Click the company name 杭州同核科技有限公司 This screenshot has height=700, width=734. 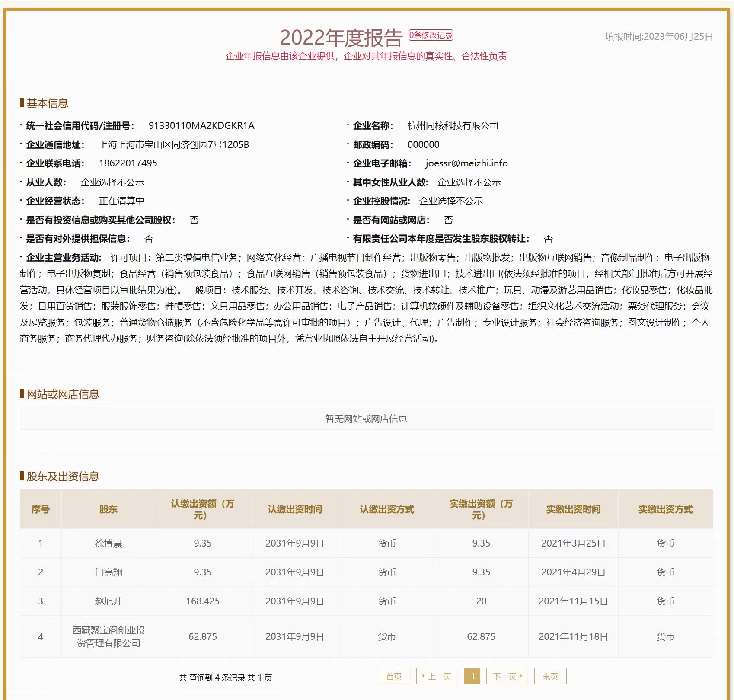pyautogui.click(x=453, y=126)
